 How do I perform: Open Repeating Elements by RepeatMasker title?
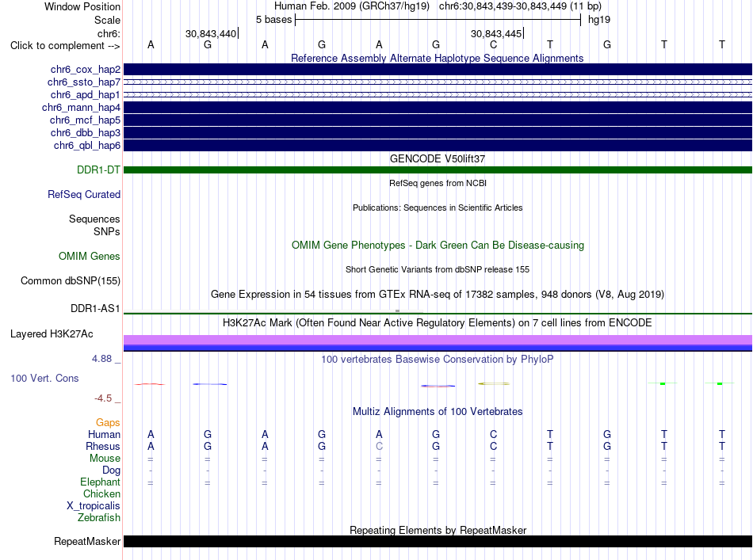[x=438, y=530]
